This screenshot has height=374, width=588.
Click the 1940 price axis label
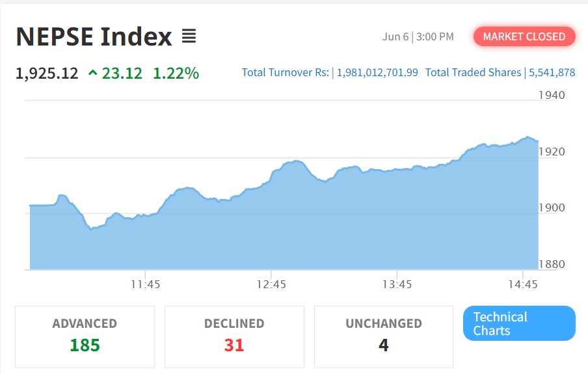pos(552,95)
